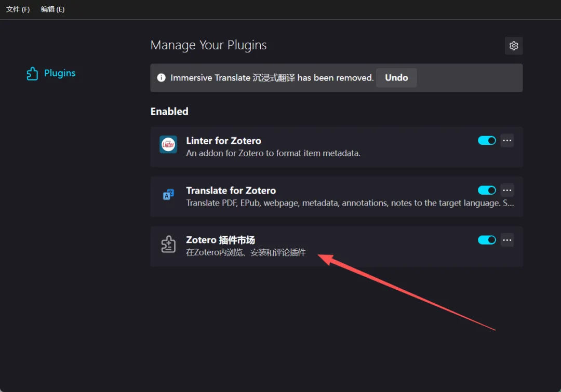Click the 在Zotero内浏览、安装和评论插件 description
561x392 pixels.
pyautogui.click(x=246, y=252)
